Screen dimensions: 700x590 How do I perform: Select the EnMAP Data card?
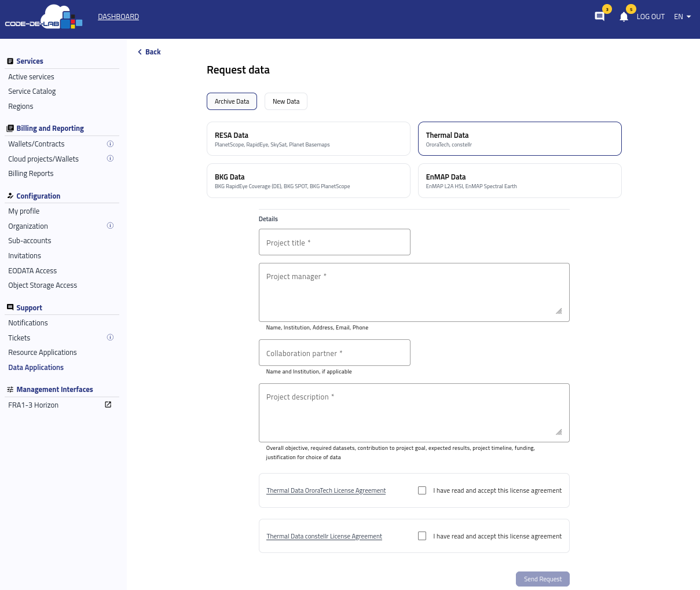click(520, 181)
